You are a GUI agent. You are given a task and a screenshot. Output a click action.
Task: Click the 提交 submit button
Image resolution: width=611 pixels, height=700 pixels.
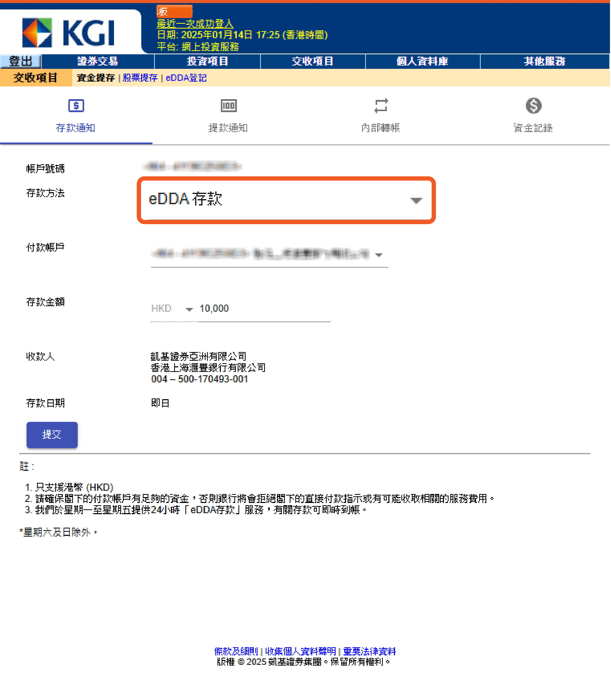click(x=52, y=436)
